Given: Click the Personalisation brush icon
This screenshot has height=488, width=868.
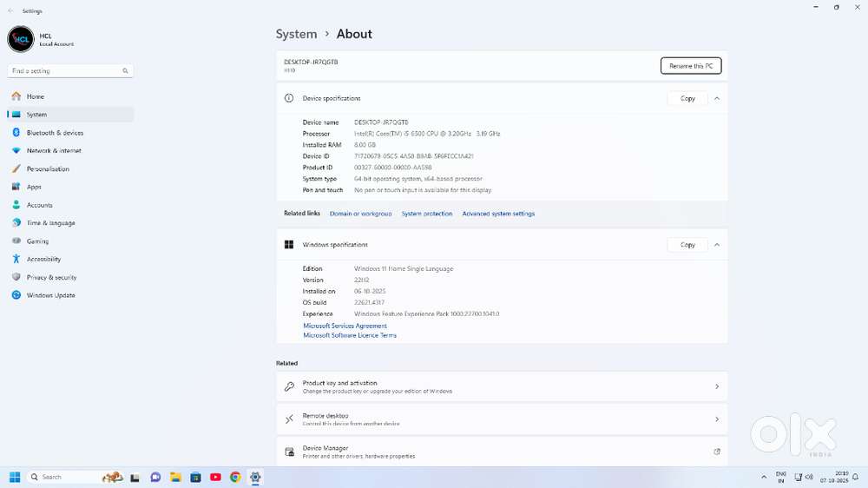Looking at the screenshot, I should coord(16,169).
